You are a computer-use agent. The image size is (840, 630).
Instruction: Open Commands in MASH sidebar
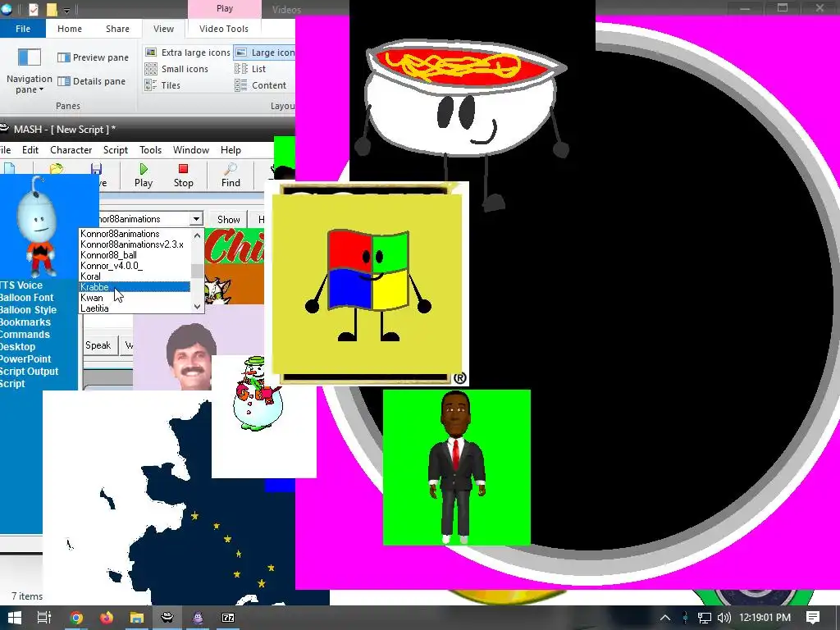25,335
